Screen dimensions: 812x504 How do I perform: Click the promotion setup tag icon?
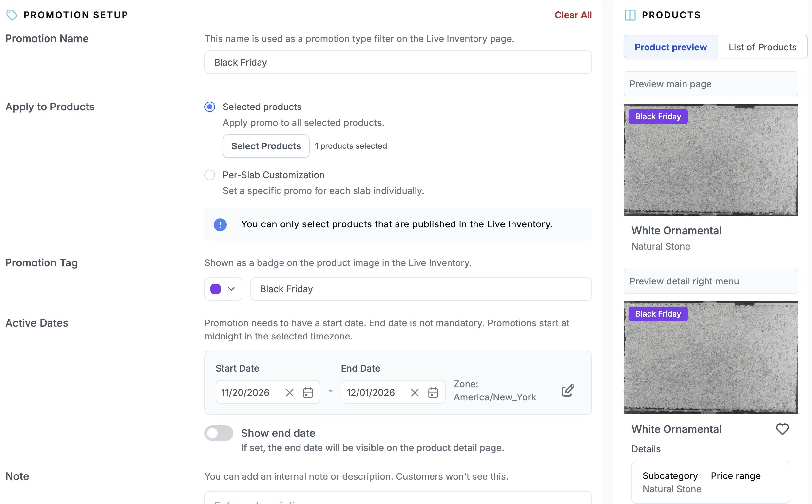(x=12, y=15)
